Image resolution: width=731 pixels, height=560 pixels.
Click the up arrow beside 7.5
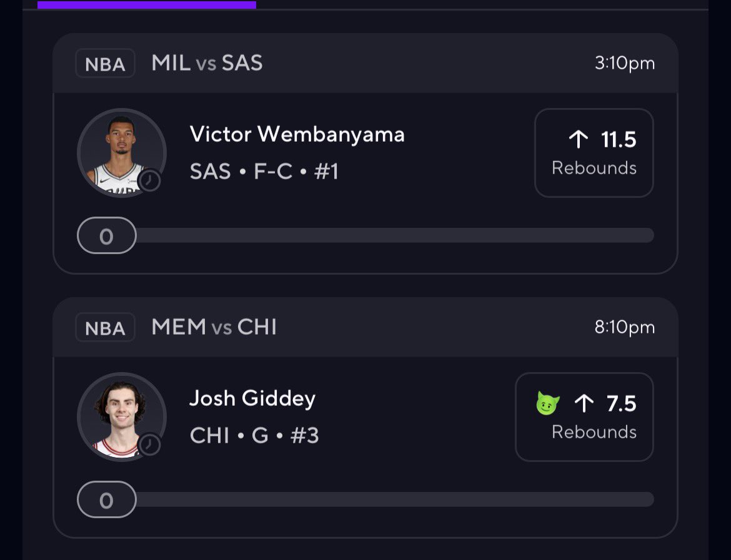pos(584,404)
